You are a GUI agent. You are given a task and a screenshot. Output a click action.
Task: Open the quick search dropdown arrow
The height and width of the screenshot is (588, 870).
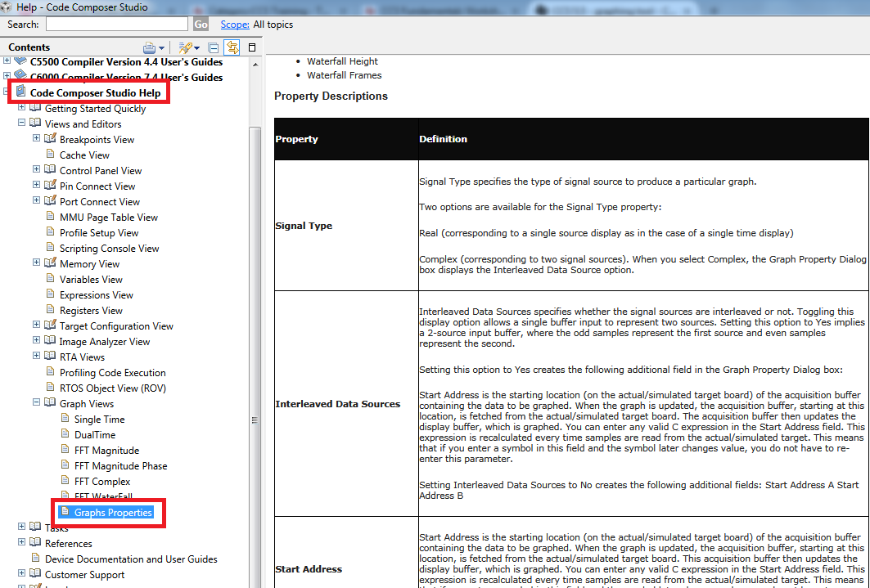[197, 48]
